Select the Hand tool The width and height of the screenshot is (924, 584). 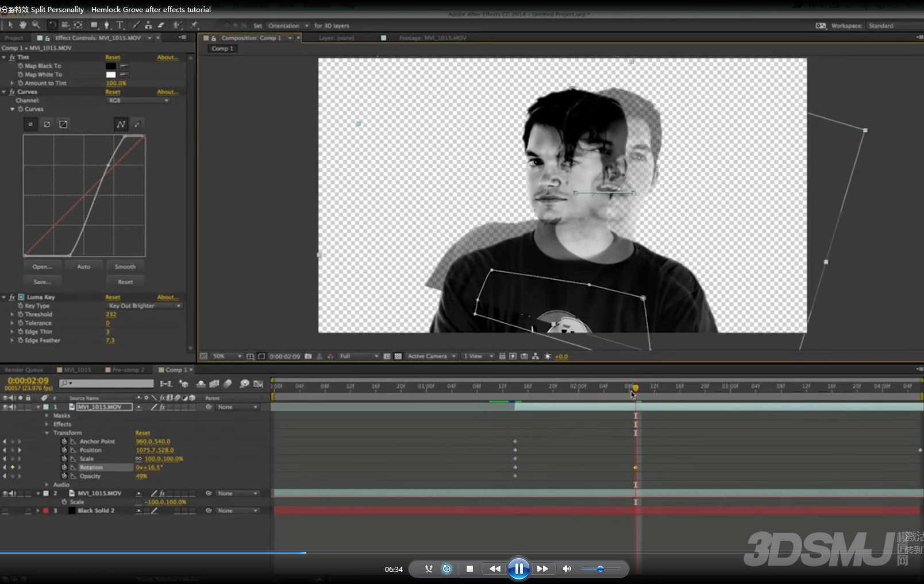[23, 25]
